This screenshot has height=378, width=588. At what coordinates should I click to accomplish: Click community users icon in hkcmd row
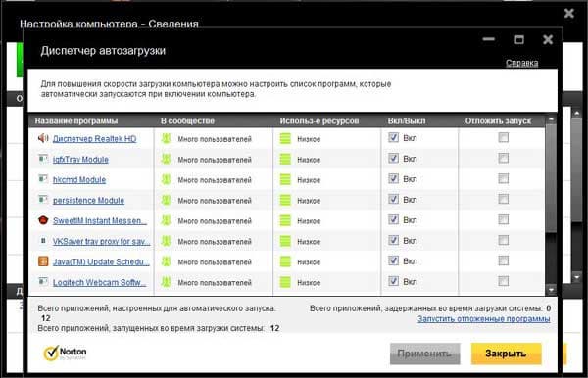(x=167, y=180)
